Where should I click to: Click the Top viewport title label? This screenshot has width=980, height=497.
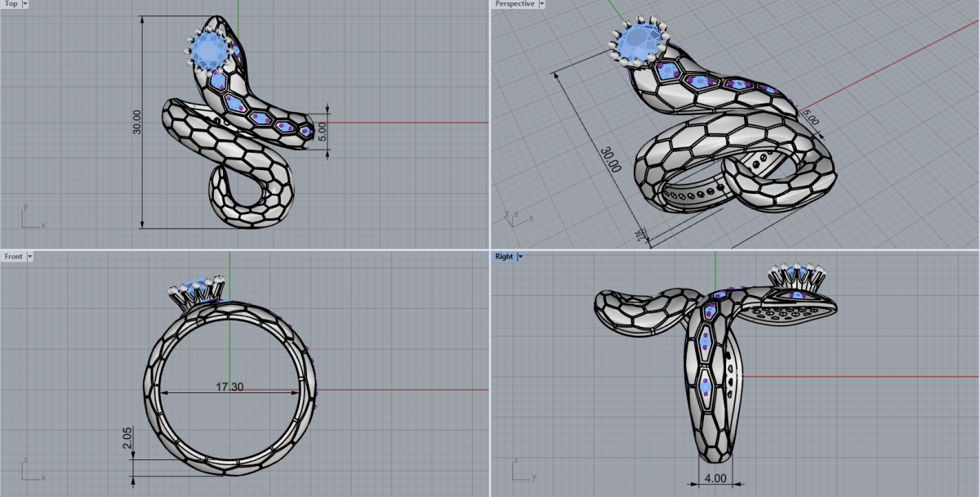11,4
